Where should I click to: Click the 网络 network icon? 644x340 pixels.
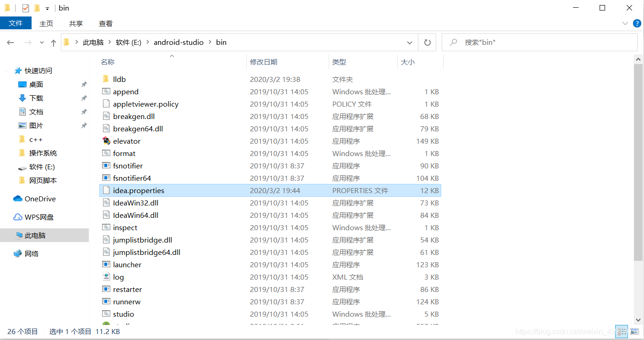pyautogui.click(x=18, y=254)
